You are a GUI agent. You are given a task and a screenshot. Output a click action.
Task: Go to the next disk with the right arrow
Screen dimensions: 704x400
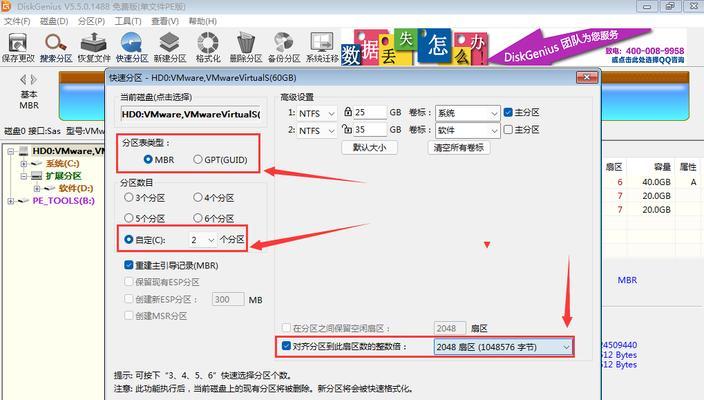34,80
